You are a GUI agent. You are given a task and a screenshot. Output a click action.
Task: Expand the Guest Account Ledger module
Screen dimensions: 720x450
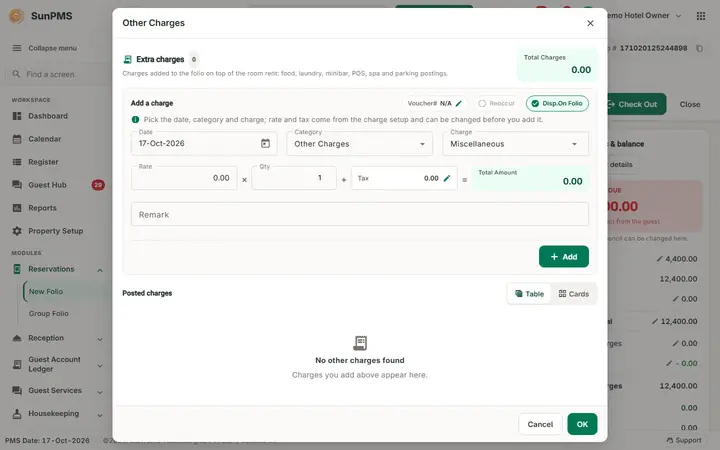point(100,366)
